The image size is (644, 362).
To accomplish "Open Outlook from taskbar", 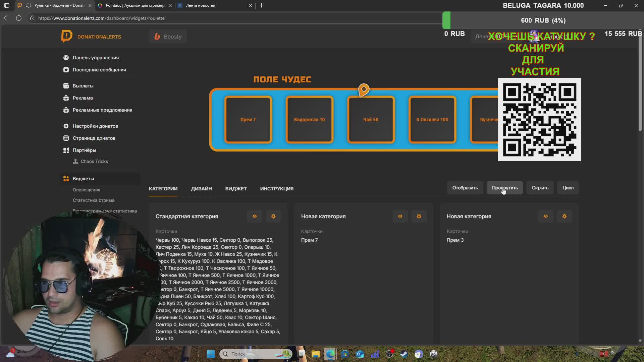I will [360, 354].
